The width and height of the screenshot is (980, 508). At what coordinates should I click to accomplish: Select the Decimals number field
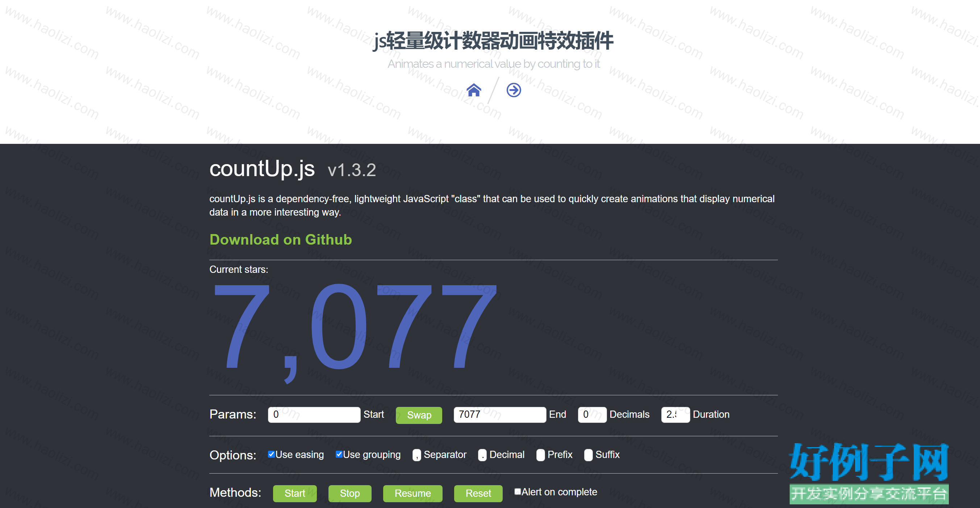592,415
